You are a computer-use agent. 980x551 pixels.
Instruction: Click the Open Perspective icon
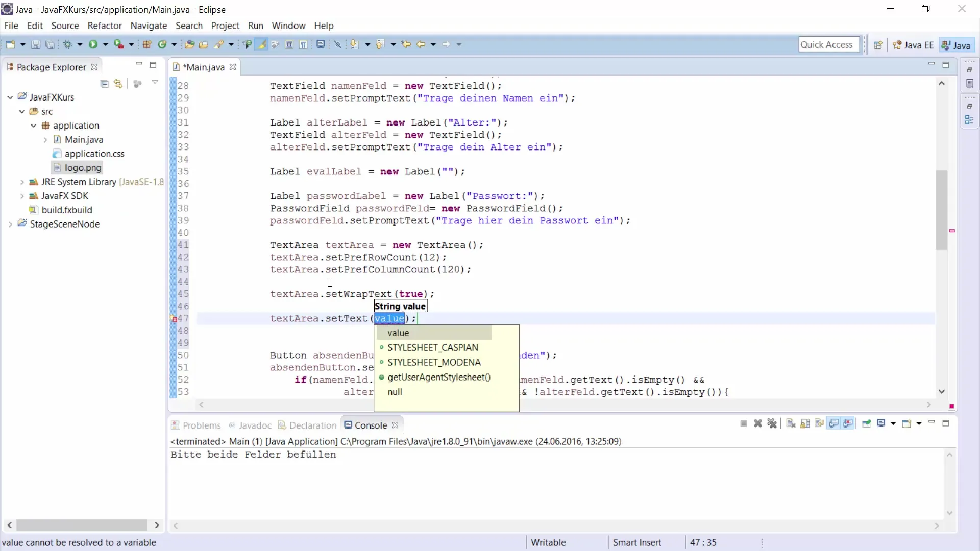(878, 45)
